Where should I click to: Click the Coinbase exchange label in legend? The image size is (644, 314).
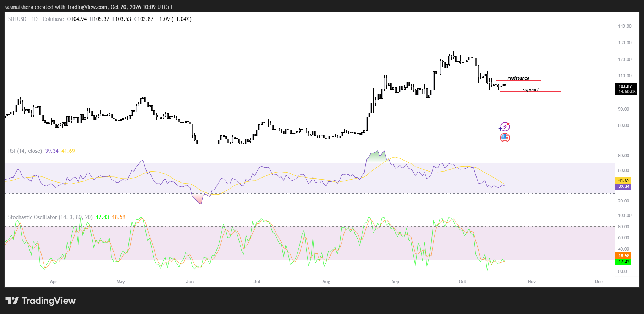53,19
